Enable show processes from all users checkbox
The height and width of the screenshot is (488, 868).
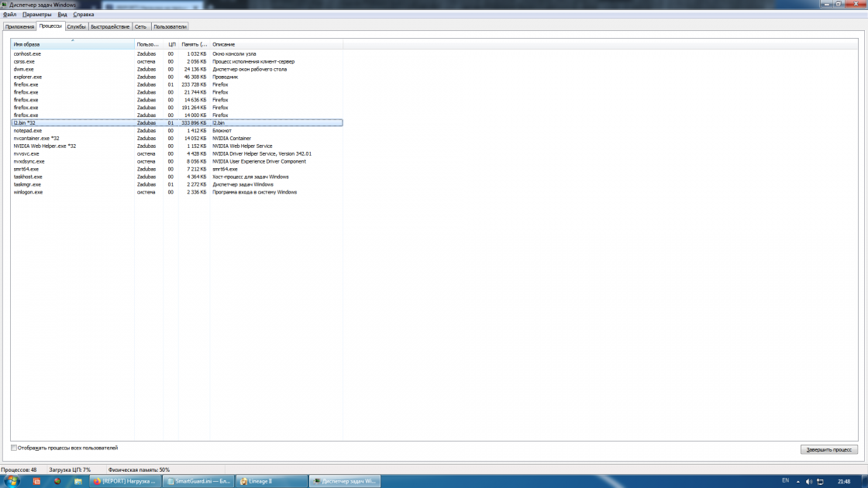click(x=14, y=448)
